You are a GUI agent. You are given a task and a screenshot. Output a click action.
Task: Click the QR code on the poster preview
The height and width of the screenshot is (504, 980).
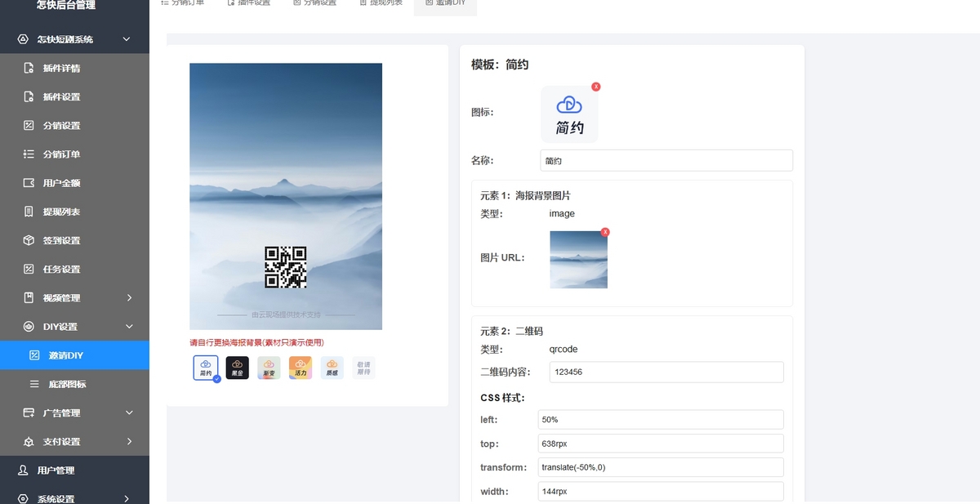pos(285,267)
